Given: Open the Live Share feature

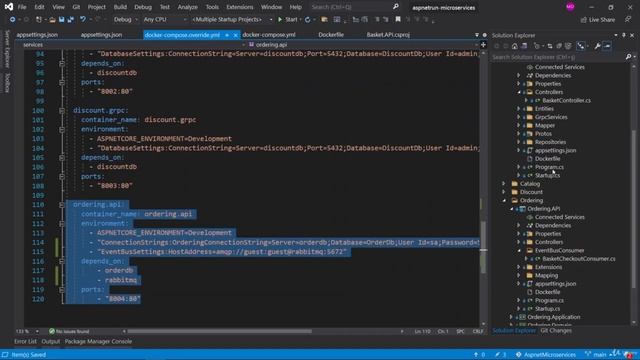Looking at the screenshot, I should [598, 20].
